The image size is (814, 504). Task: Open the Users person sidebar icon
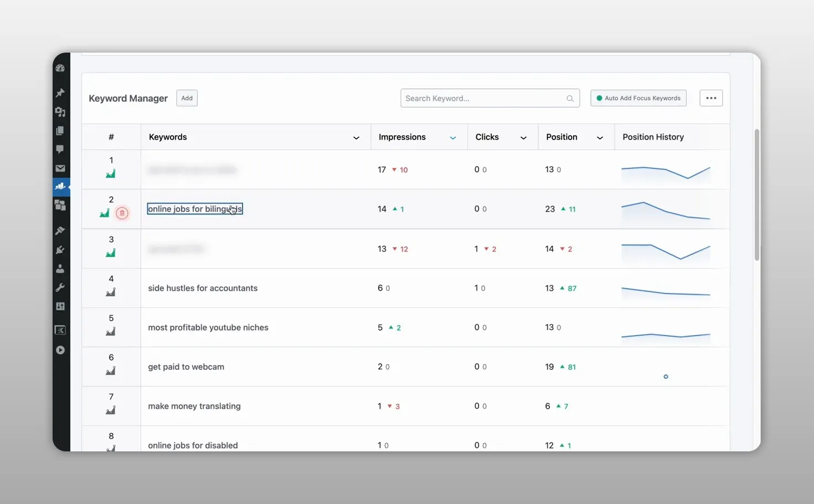(x=60, y=269)
